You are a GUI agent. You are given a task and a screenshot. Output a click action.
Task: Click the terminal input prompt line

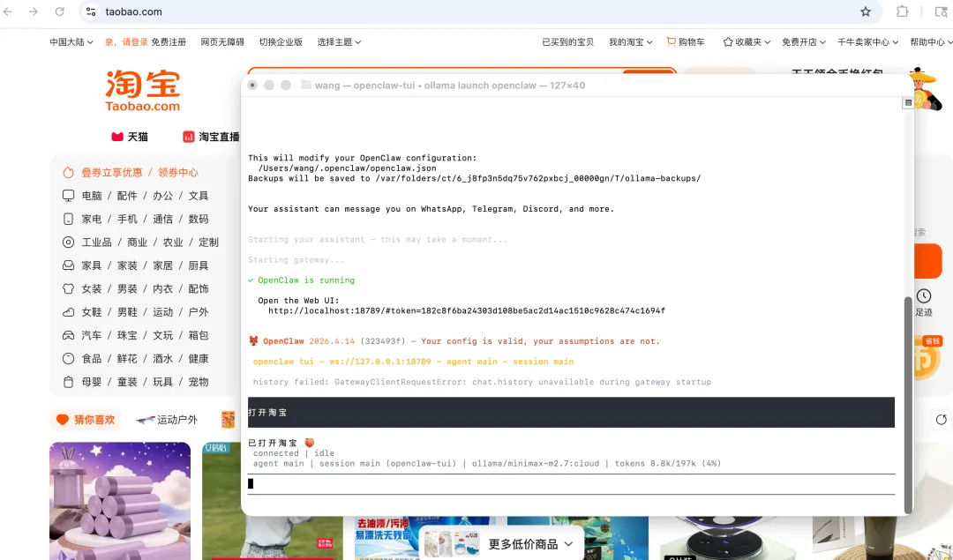pyautogui.click(x=571, y=484)
